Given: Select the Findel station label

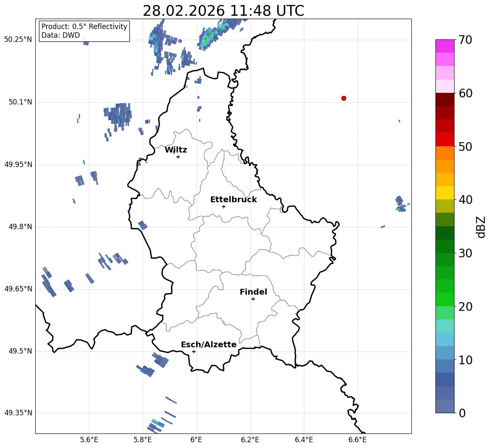Looking at the screenshot, I should pyautogui.click(x=253, y=292).
